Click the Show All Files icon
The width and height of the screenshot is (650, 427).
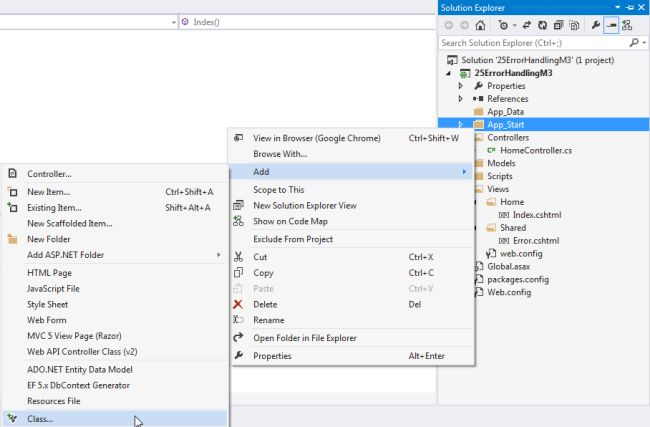point(574,25)
